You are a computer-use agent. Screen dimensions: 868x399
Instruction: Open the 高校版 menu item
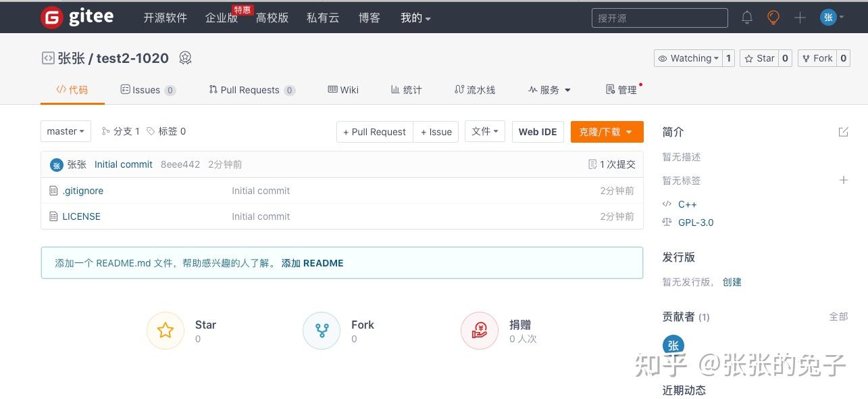(x=272, y=18)
